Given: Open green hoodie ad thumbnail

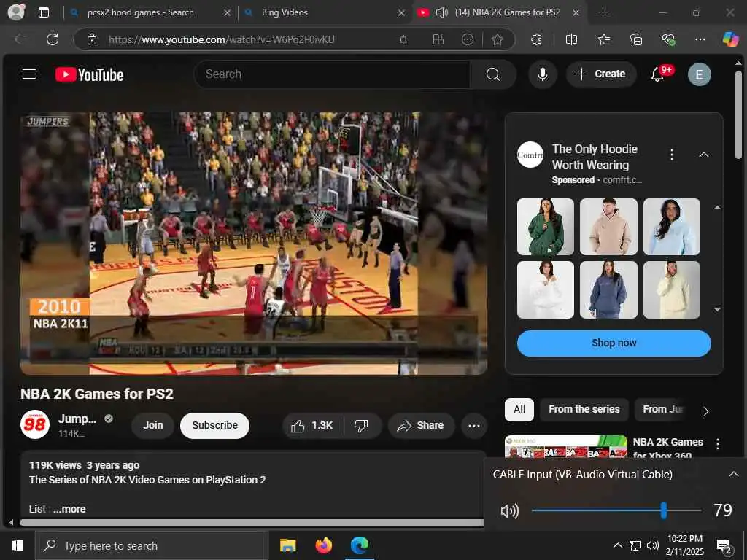Looking at the screenshot, I should tap(546, 227).
